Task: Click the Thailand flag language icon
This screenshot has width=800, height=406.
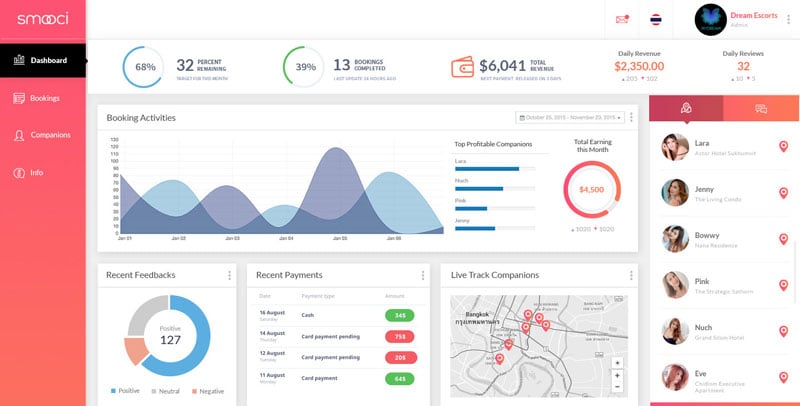Action: [655, 19]
